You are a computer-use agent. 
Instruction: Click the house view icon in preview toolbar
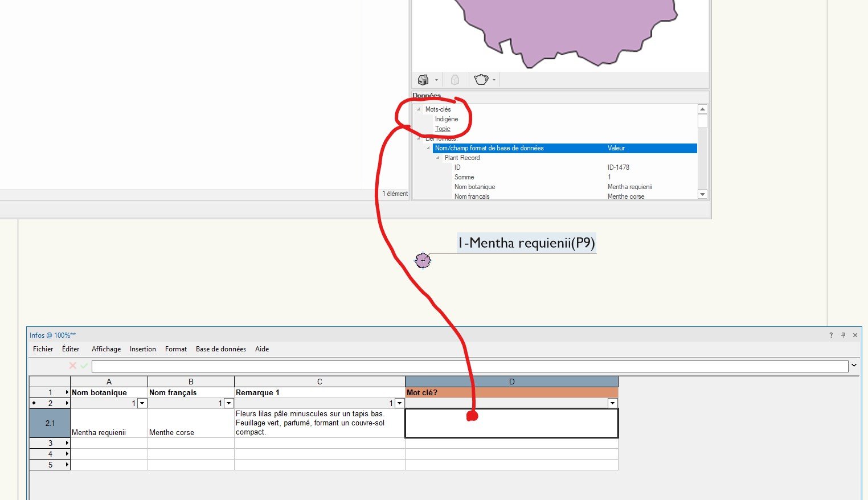tap(423, 80)
